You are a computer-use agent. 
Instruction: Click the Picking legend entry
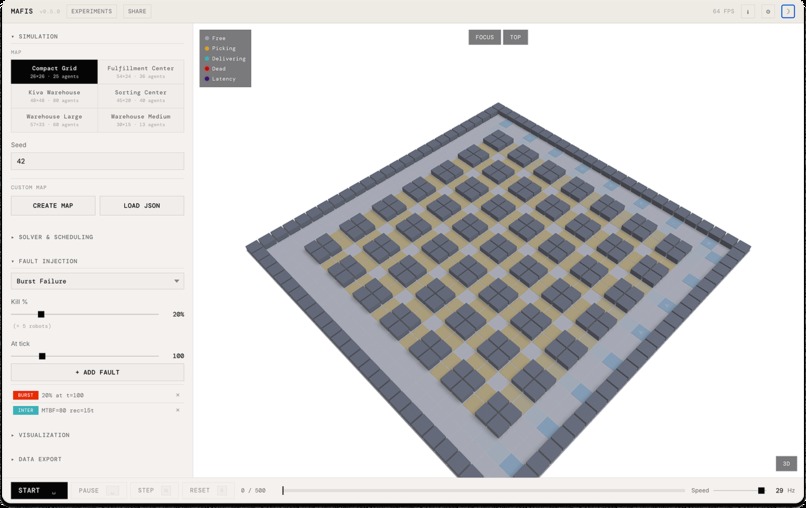pyautogui.click(x=220, y=48)
